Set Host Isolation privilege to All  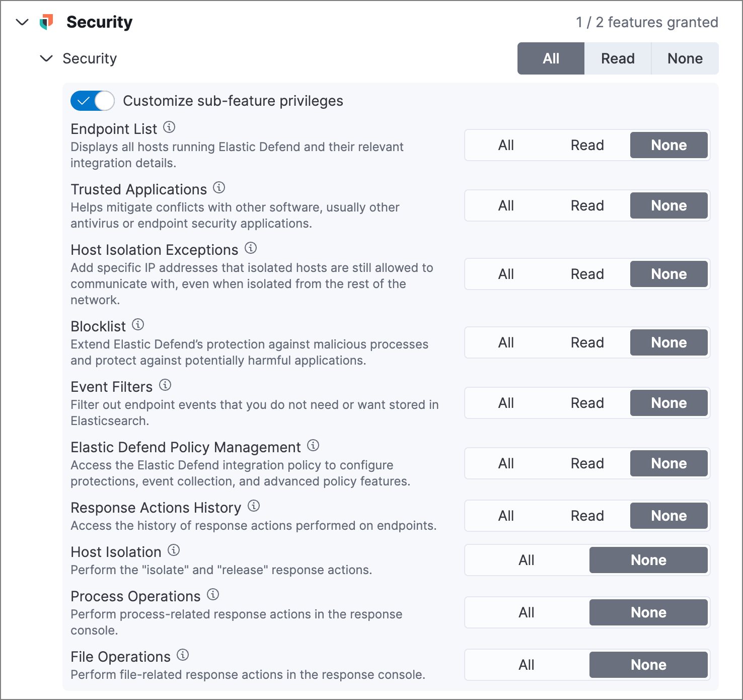526,559
